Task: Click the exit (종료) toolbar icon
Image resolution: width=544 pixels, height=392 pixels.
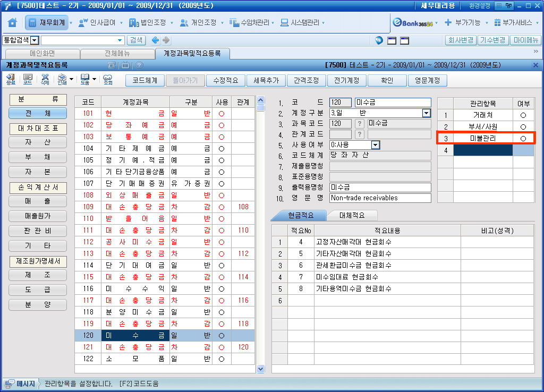Action: click(x=11, y=80)
